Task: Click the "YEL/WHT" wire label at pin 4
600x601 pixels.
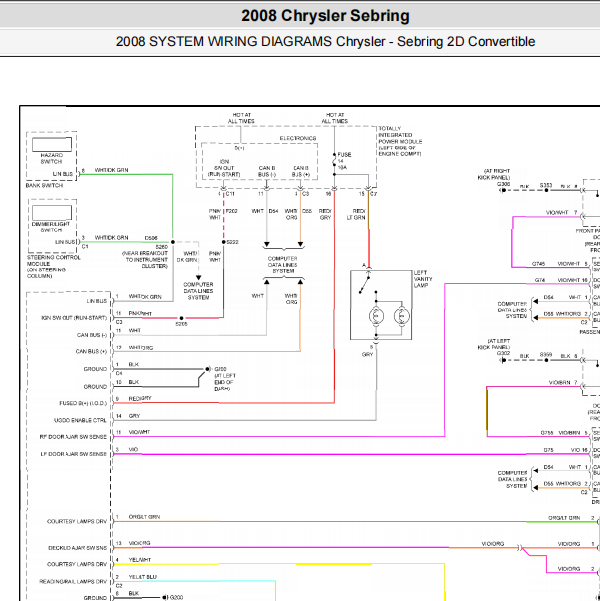Action: pyautogui.click(x=140, y=560)
